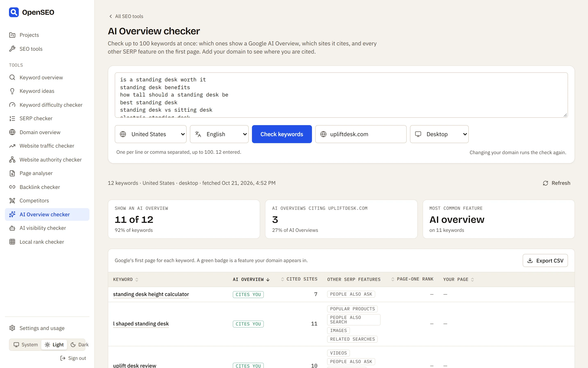Click the OpenSEO logo icon

[14, 12]
